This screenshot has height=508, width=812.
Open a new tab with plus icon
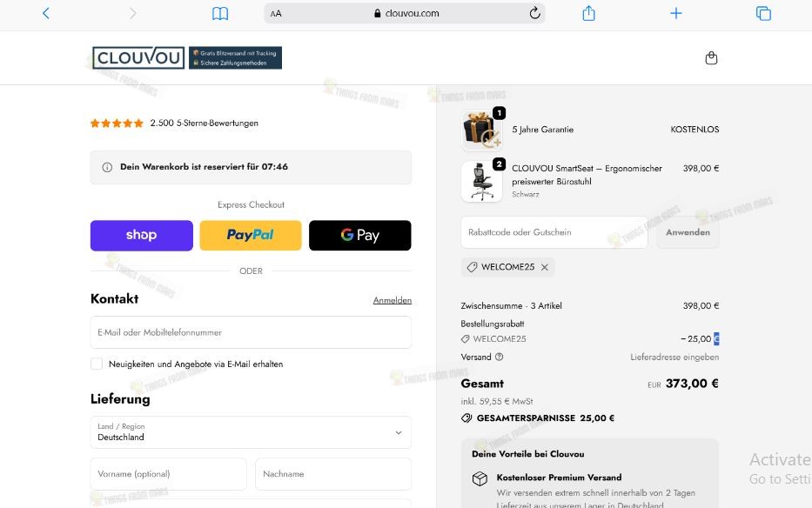(676, 13)
